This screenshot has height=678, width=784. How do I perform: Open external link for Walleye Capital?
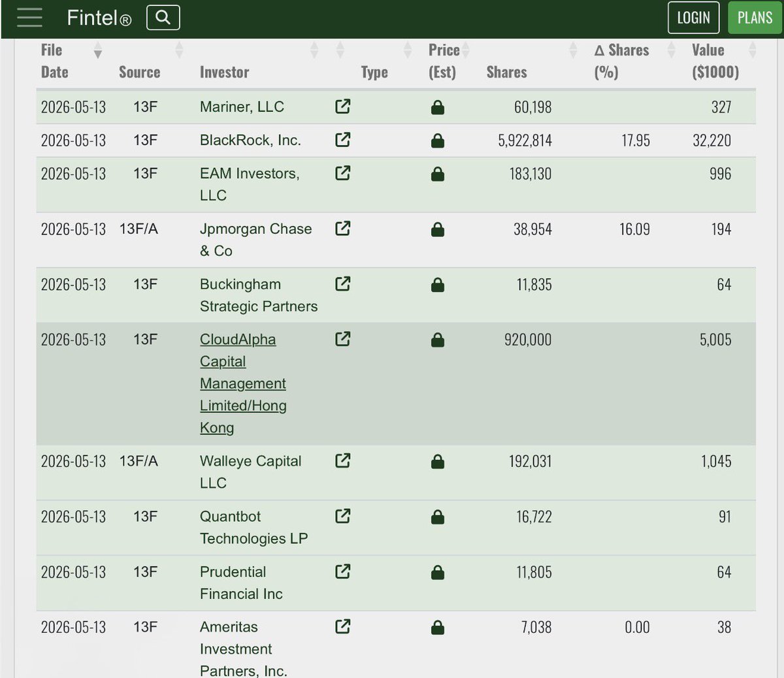343,460
